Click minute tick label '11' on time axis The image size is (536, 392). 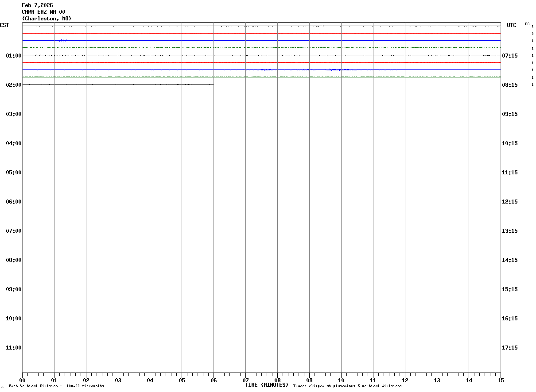click(x=373, y=380)
